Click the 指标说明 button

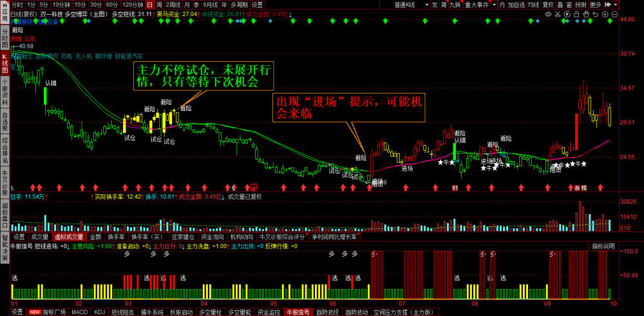(603, 246)
